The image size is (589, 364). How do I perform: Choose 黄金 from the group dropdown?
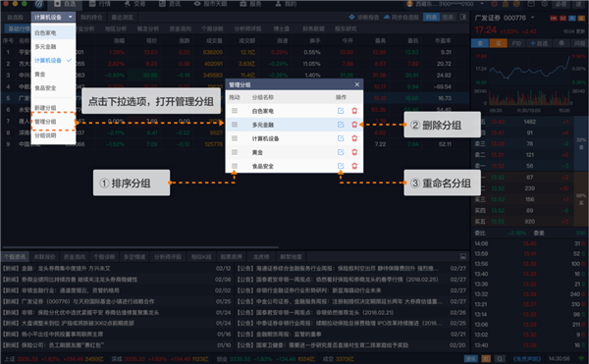[53, 75]
